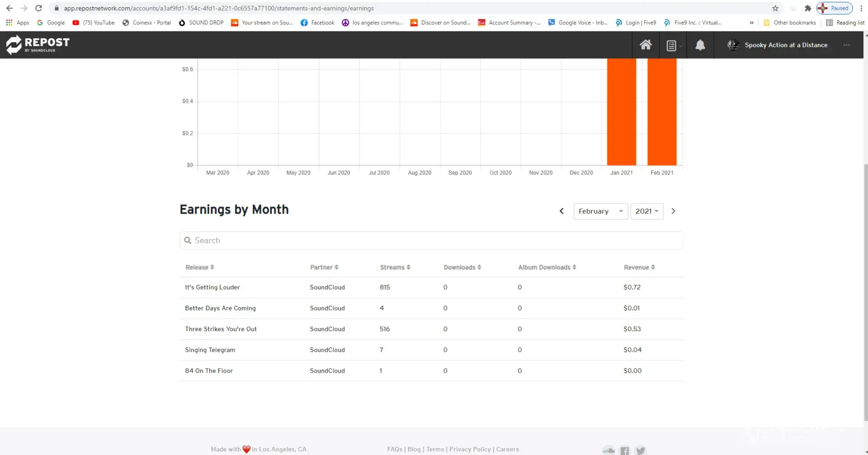Click into the earnings Search field

tap(431, 241)
